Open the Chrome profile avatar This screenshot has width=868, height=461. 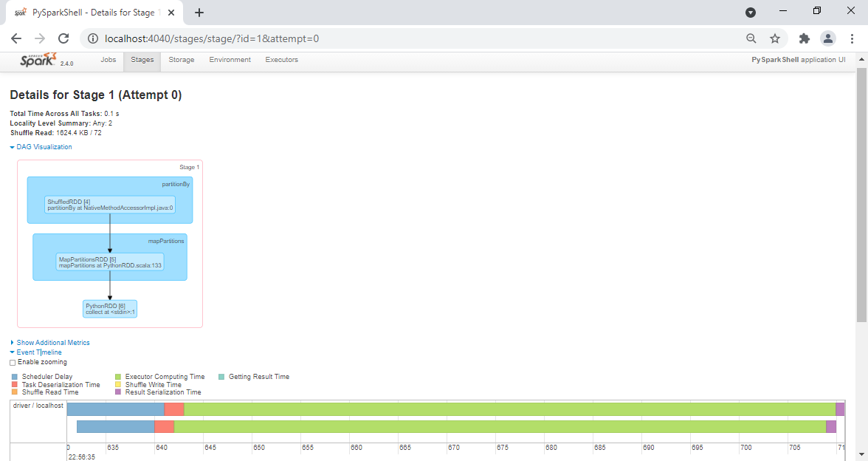click(828, 38)
